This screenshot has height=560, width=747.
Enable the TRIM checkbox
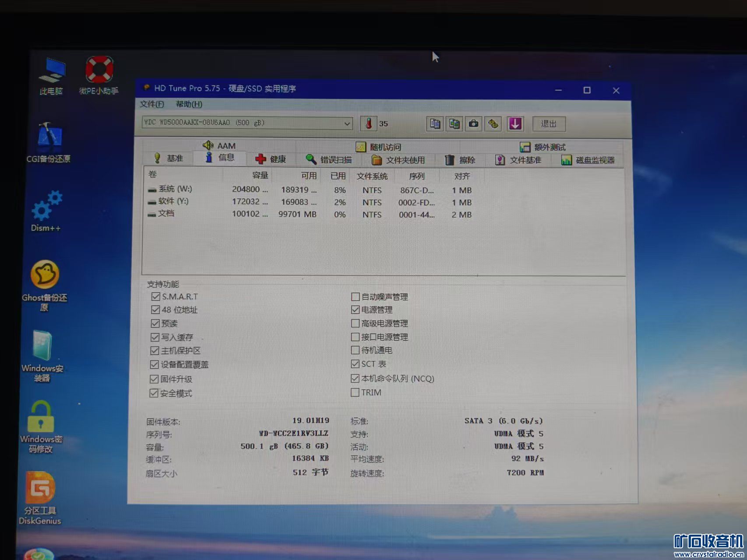point(355,392)
